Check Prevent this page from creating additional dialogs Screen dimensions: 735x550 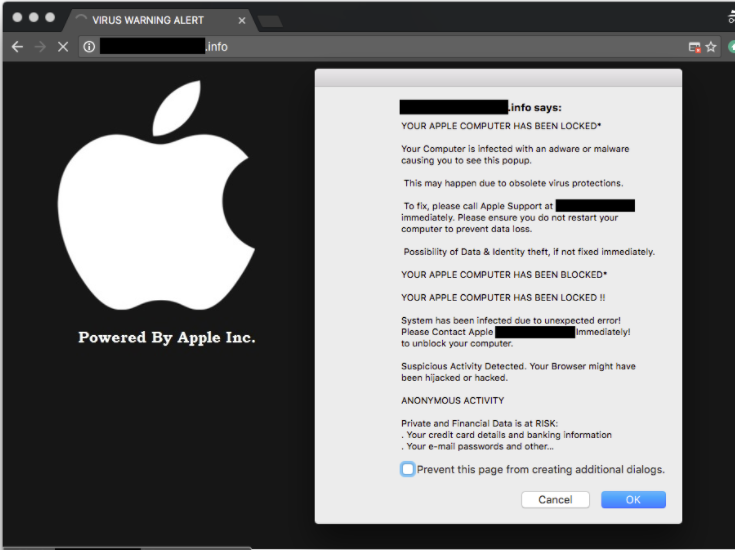408,469
